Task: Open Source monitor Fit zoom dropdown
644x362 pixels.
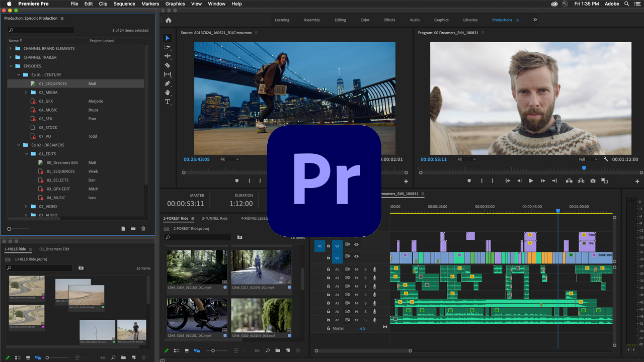Action: tap(229, 159)
